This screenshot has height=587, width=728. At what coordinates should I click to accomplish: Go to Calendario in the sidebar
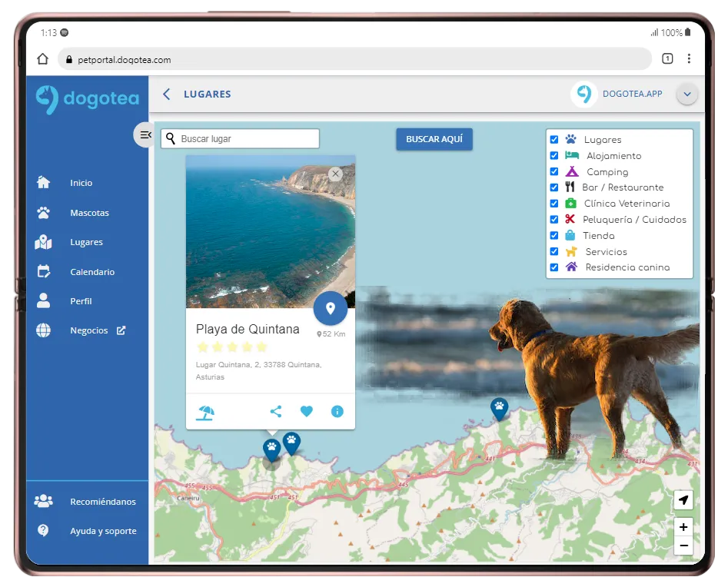pos(91,272)
